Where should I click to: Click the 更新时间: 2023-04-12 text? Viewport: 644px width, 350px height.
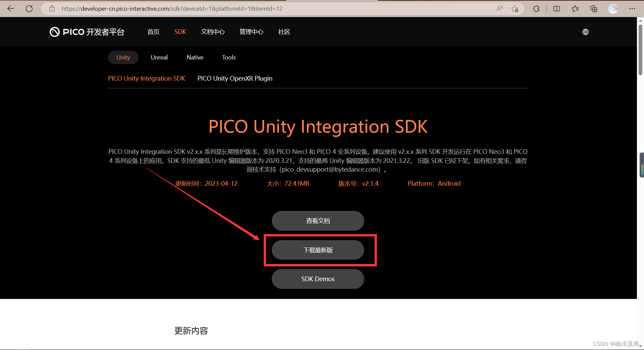[x=207, y=184]
